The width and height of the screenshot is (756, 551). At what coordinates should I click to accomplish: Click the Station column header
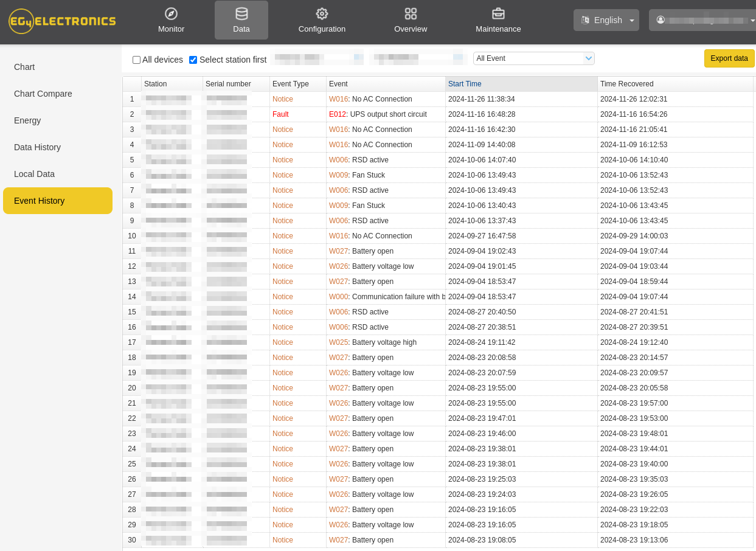[172, 84]
